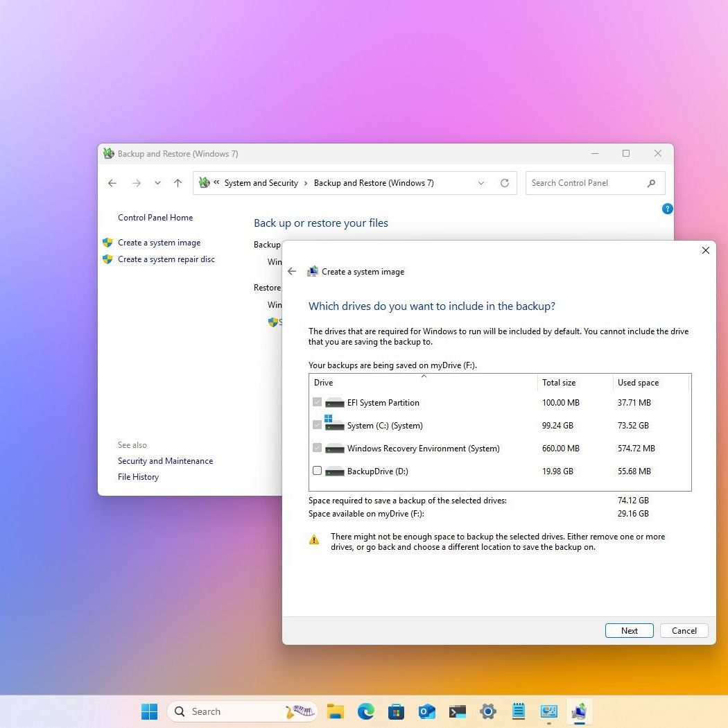Open File History
The height and width of the screenshot is (728, 728).
138,477
